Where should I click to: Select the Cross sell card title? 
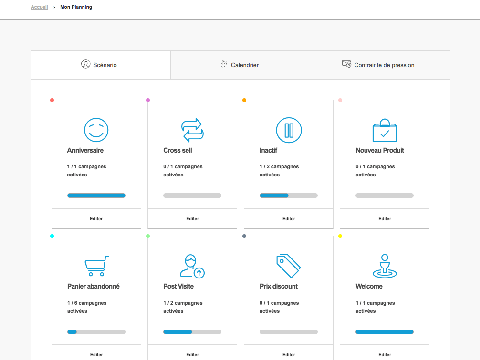pyautogui.click(x=178, y=151)
